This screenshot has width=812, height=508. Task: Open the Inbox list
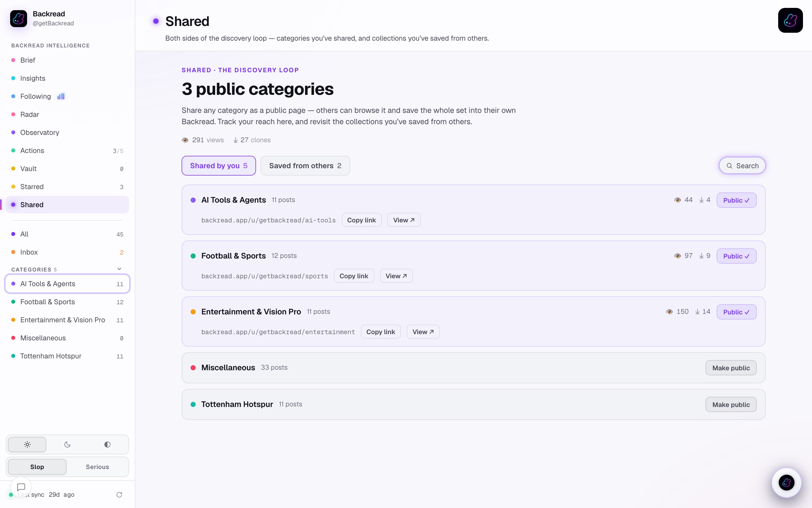click(x=67, y=252)
